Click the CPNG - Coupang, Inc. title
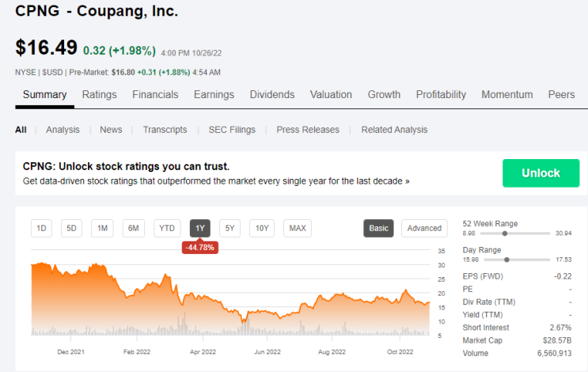Screen dimensions: 588x372 (97, 11)
